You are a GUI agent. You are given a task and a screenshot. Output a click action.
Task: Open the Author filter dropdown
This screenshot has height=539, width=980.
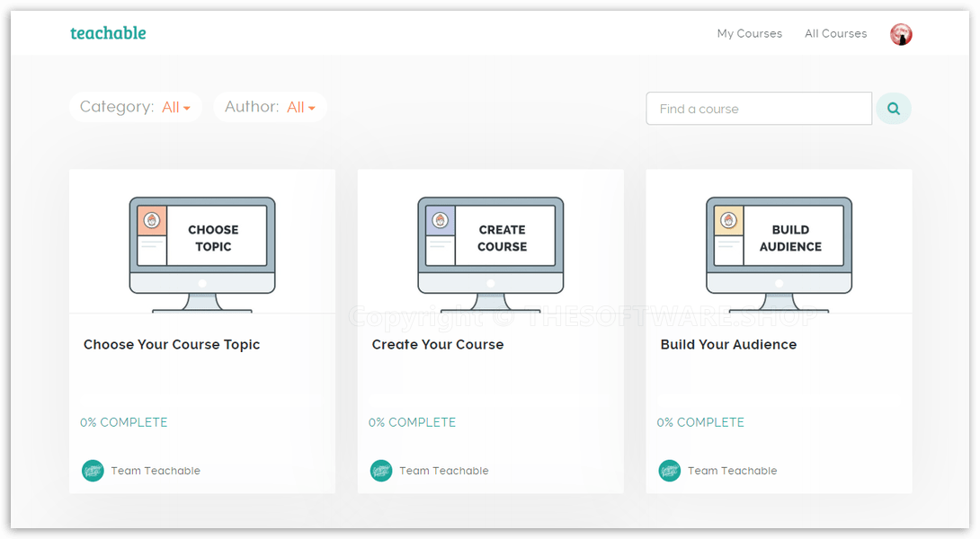coord(270,106)
